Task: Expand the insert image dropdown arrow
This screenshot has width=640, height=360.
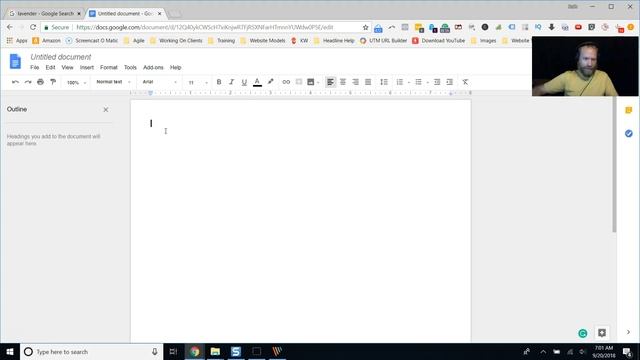Action: (318, 82)
